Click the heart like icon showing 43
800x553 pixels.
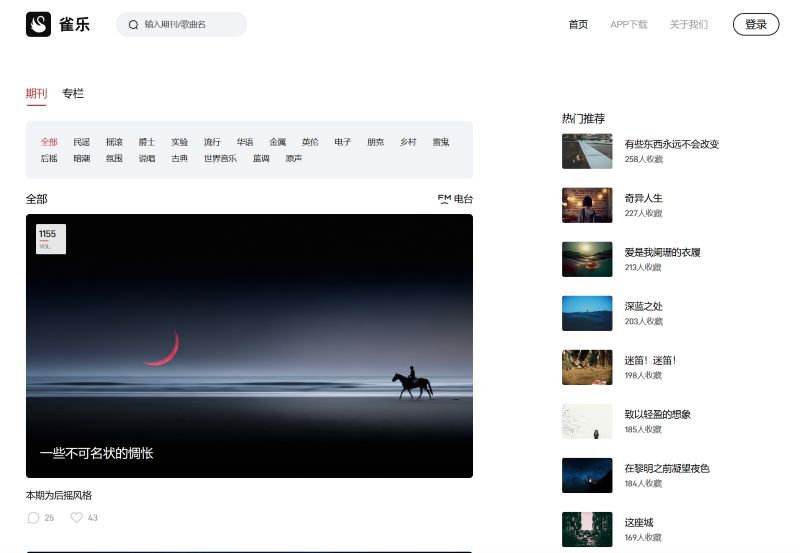[77, 517]
